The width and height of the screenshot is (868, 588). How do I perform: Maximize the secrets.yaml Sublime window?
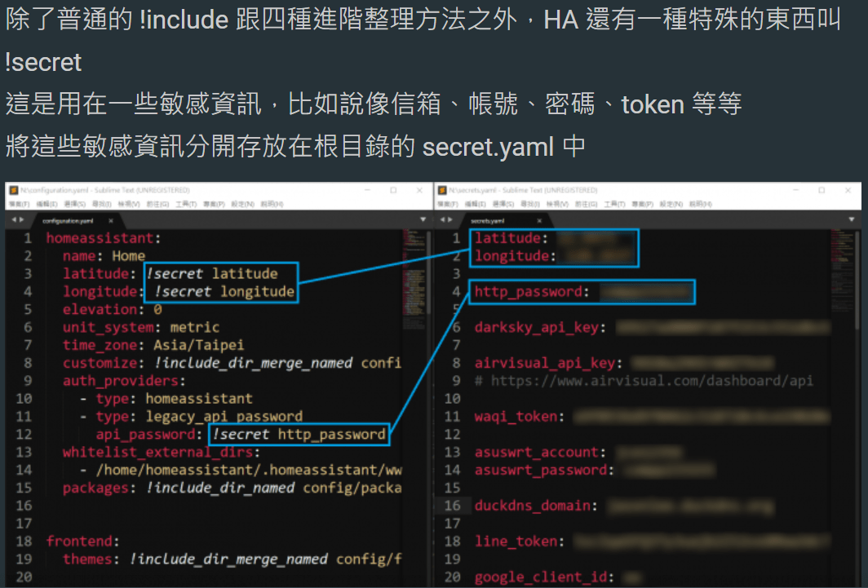tap(822, 190)
